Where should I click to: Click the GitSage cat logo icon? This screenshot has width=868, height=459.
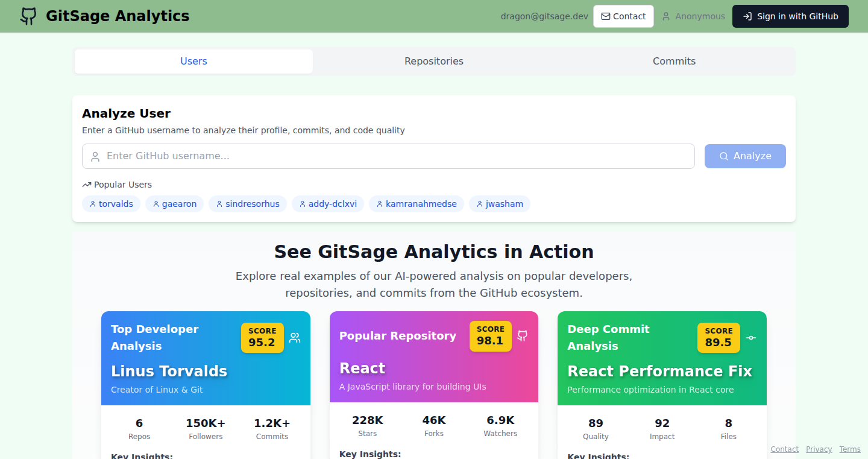tap(28, 16)
